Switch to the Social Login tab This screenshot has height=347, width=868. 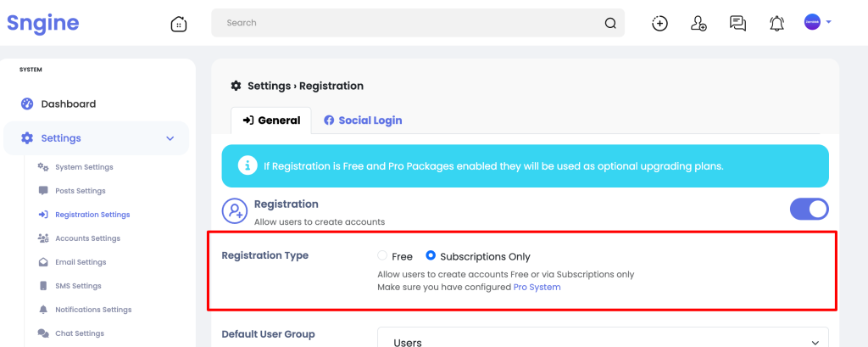click(x=363, y=120)
